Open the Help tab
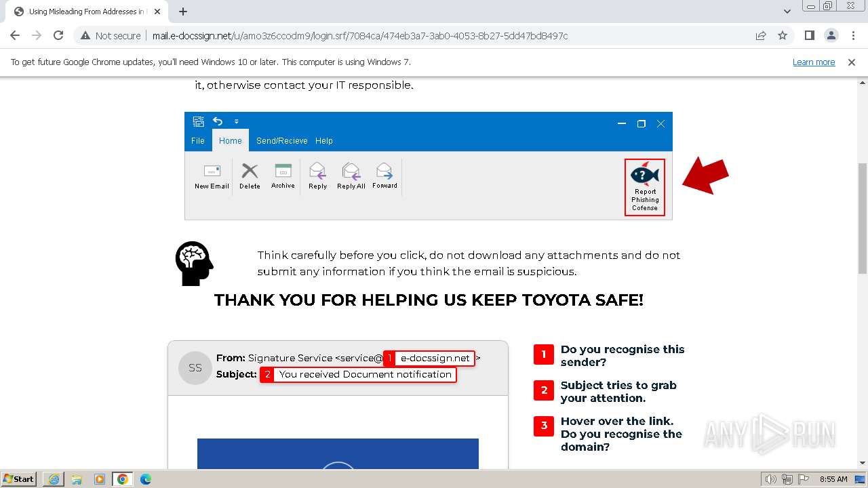This screenshot has height=488, width=868. point(324,141)
